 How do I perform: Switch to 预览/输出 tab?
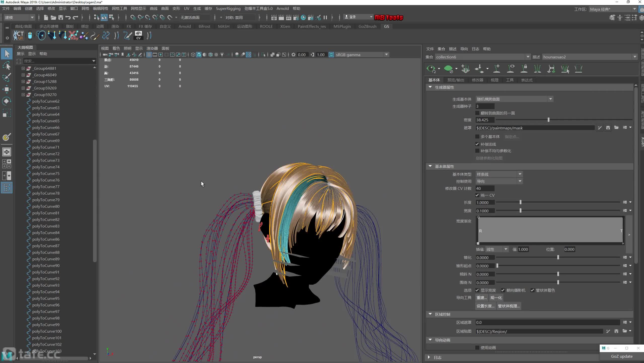click(x=456, y=80)
